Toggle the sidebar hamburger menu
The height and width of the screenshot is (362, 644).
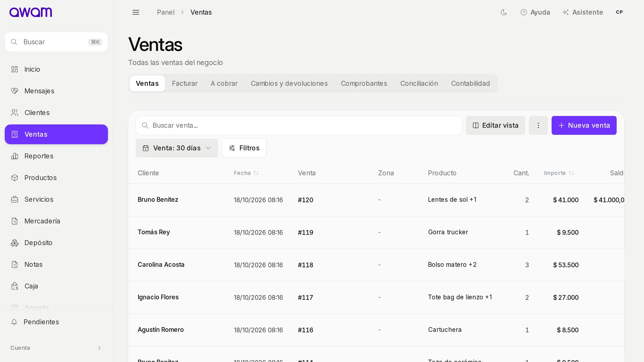(x=136, y=12)
